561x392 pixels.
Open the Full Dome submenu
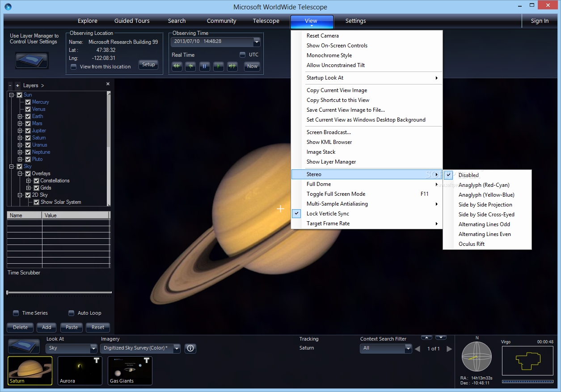[x=367, y=184]
